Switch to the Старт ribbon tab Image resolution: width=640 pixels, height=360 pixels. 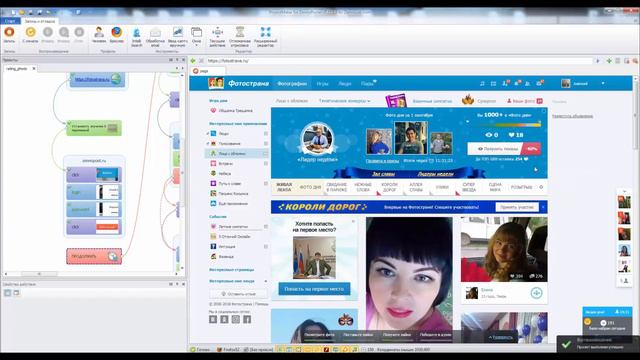point(10,21)
